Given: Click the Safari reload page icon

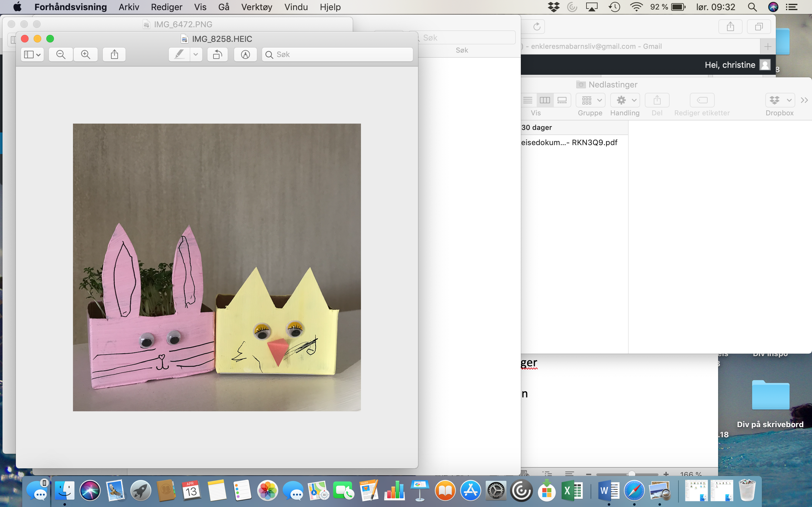Looking at the screenshot, I should (537, 27).
